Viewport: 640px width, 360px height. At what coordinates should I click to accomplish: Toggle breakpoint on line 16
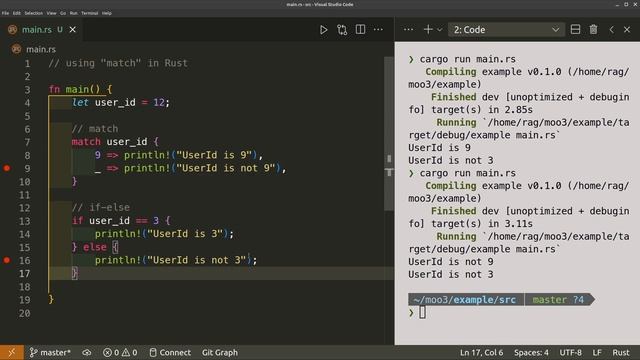(7, 260)
